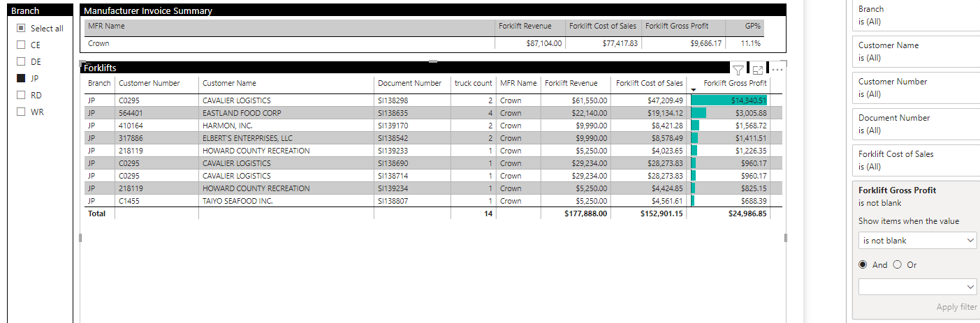Click document number SI139233
Image resolution: width=980 pixels, height=323 pixels.
pyautogui.click(x=393, y=151)
